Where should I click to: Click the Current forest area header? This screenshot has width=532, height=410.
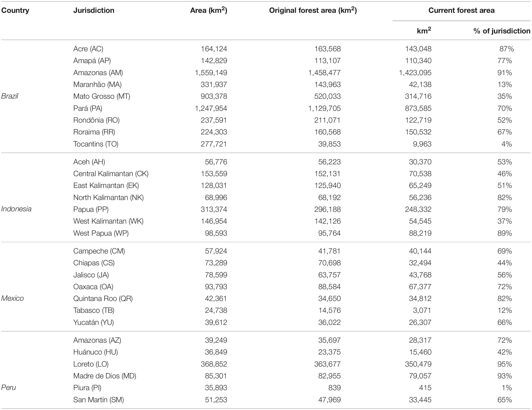point(461,10)
